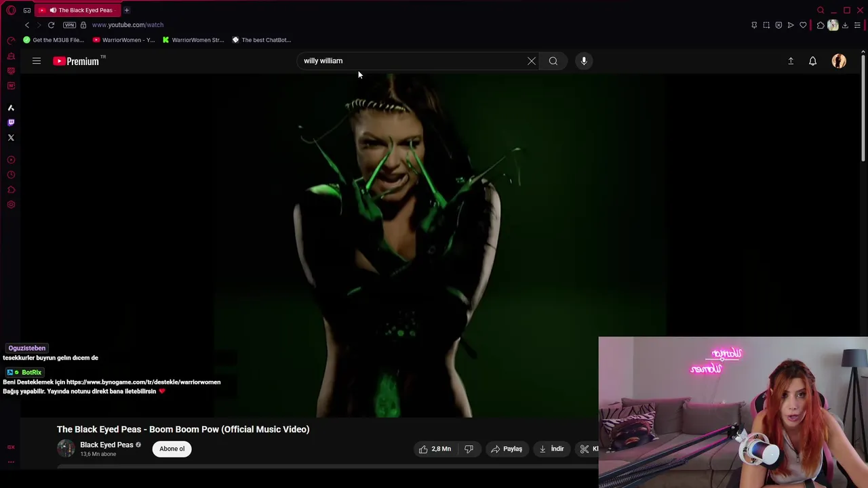Viewport: 868px width, 488px height.
Task: Click the YouTube search magnifier button
Action: point(553,61)
